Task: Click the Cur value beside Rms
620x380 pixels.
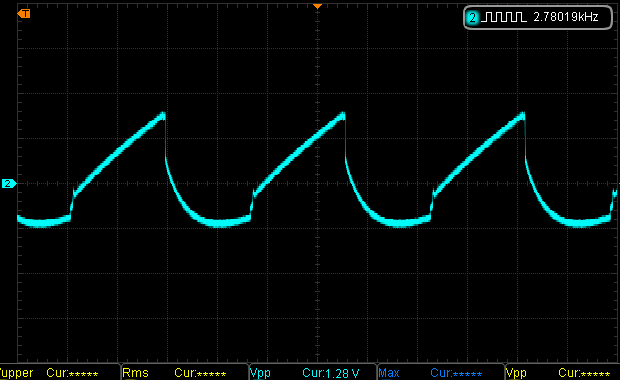Action: [x=200, y=373]
